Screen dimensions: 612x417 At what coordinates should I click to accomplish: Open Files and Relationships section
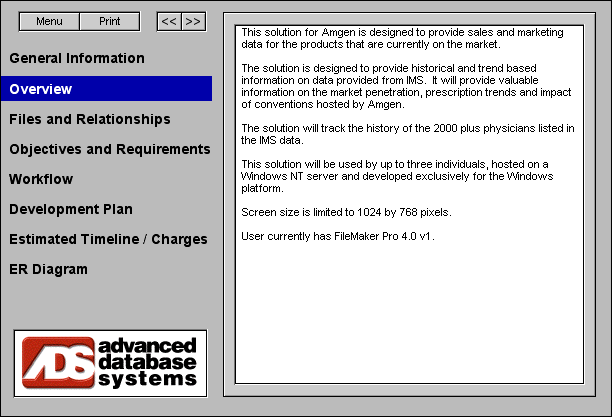(x=90, y=119)
